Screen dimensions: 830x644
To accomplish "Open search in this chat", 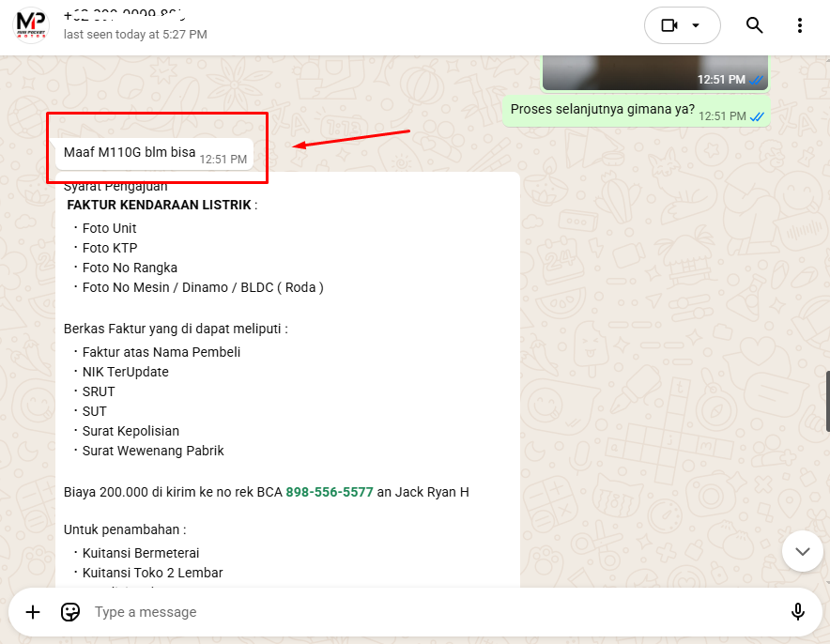I will point(754,25).
